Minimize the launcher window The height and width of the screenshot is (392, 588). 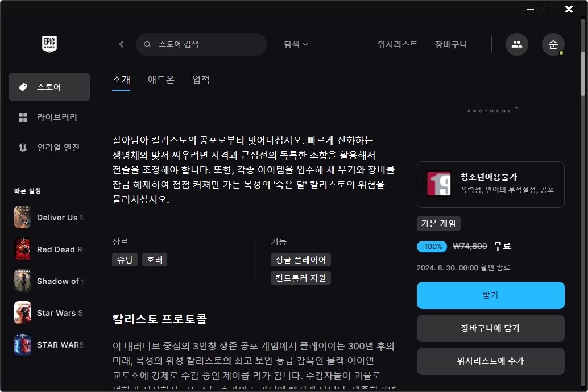coord(530,9)
